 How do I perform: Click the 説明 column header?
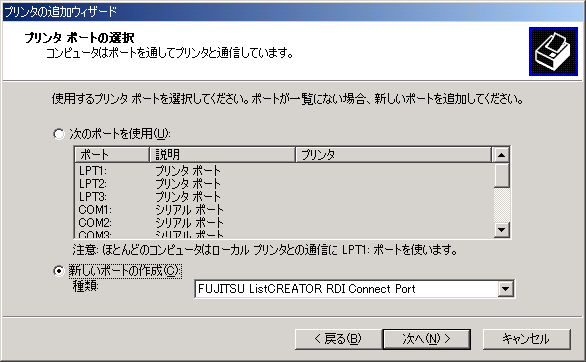point(222,155)
